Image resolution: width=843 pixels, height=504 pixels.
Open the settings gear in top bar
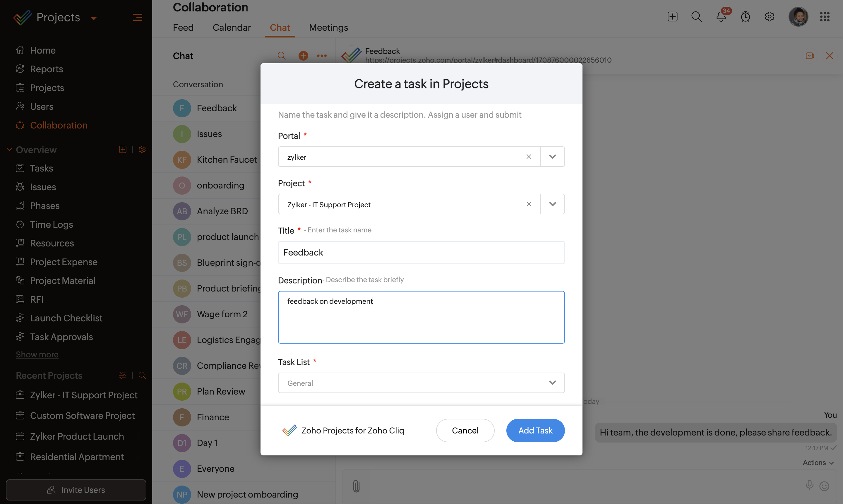[x=769, y=17]
